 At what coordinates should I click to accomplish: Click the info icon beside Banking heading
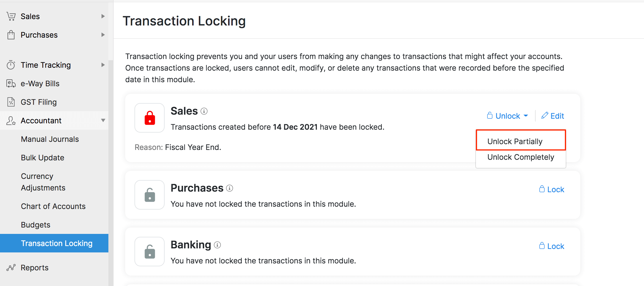point(217,245)
